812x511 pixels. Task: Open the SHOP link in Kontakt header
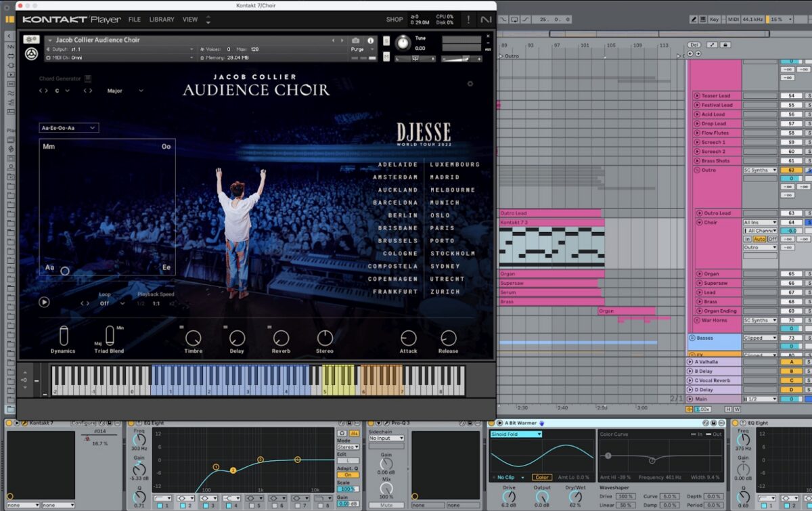pos(394,20)
